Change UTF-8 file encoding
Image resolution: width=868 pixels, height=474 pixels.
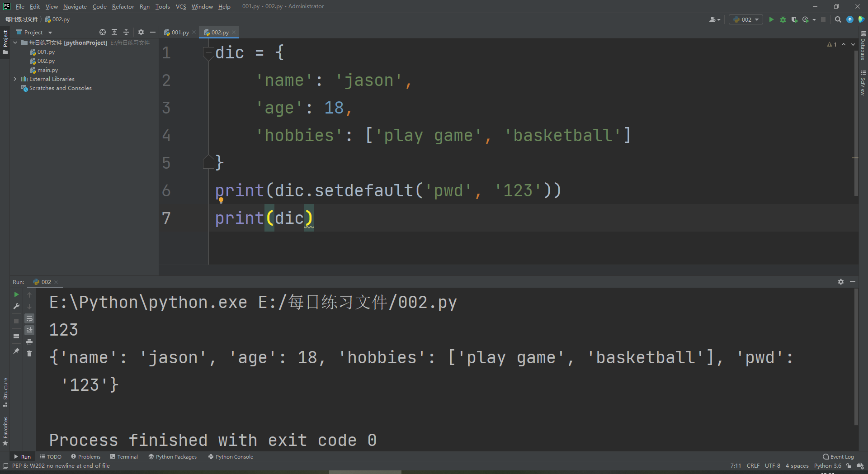tap(773, 466)
